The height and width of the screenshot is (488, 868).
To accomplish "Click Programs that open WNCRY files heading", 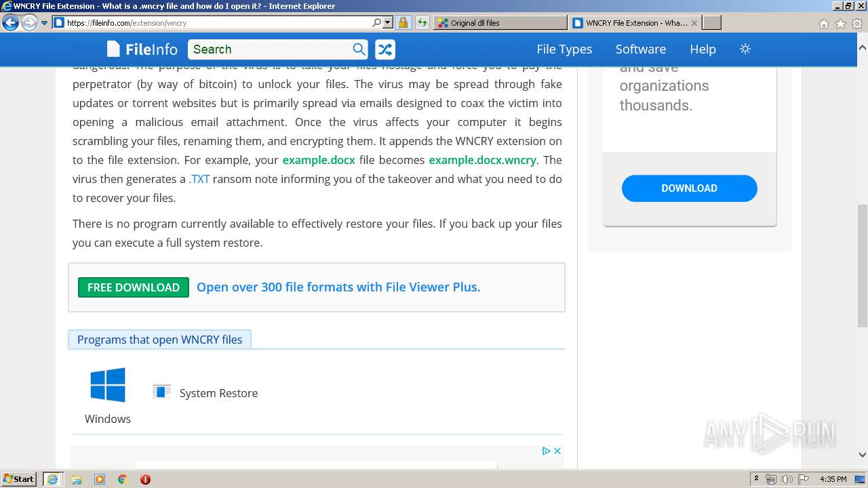I will coord(159,340).
